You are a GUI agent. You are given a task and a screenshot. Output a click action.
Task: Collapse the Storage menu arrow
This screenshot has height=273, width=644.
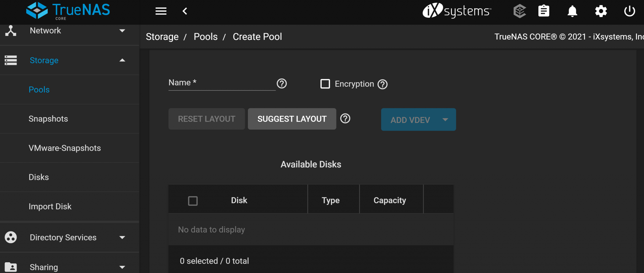pyautogui.click(x=122, y=60)
